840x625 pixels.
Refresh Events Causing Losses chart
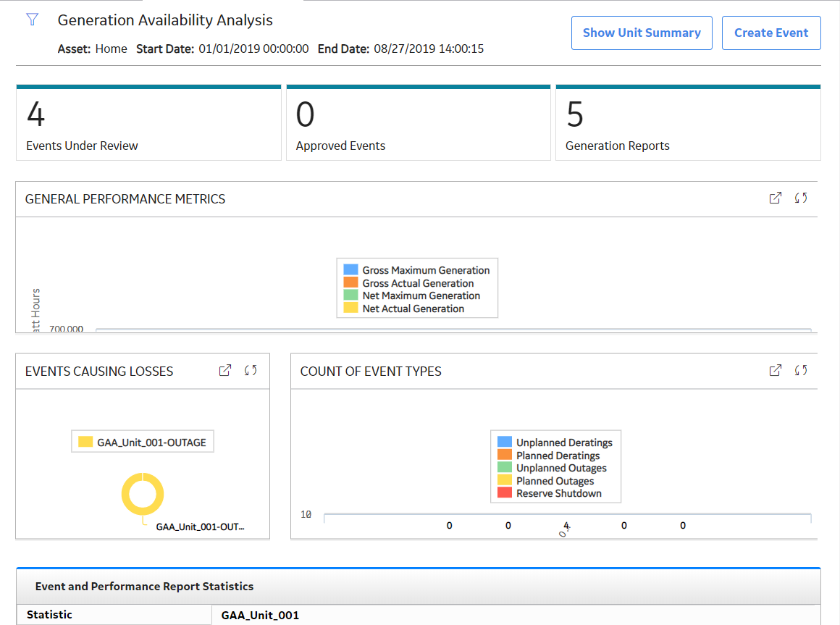[x=251, y=371]
